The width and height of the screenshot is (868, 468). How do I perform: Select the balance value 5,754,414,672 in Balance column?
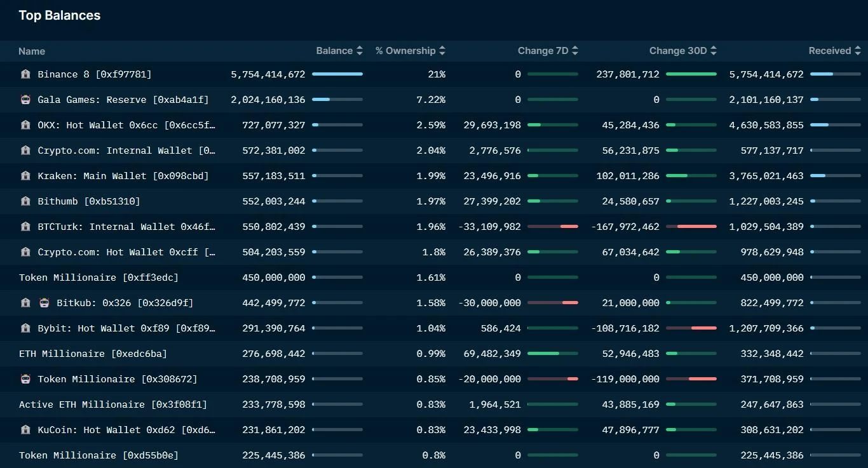click(268, 74)
